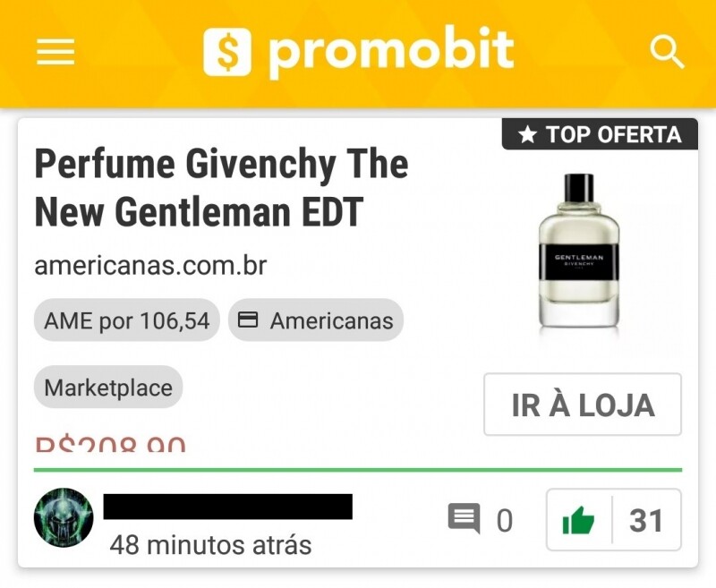
Task: Tap the search magnifier icon
Action: pos(667,53)
